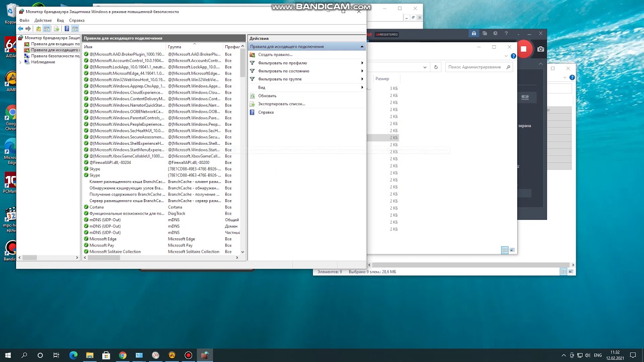Open Explorer address bar history dropdown
This screenshot has width=644, height=362.
point(425,67)
